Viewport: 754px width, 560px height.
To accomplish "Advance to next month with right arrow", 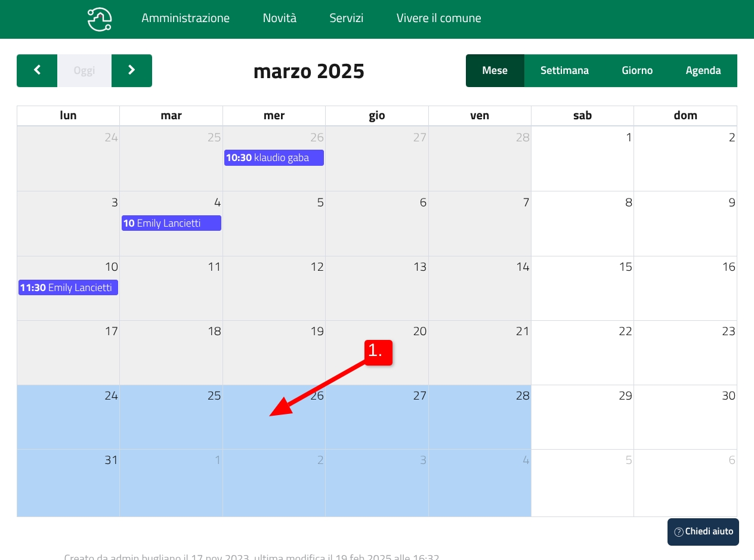I will (x=132, y=70).
